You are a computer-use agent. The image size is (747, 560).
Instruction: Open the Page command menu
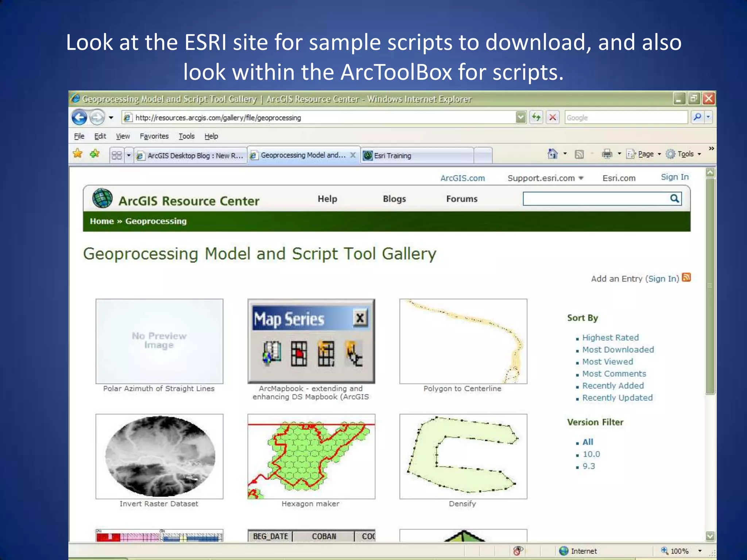644,154
